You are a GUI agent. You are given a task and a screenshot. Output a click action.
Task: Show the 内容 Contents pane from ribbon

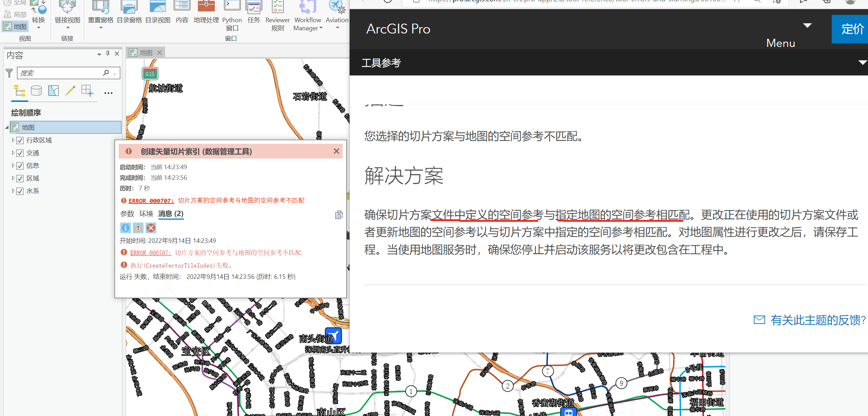tap(182, 13)
